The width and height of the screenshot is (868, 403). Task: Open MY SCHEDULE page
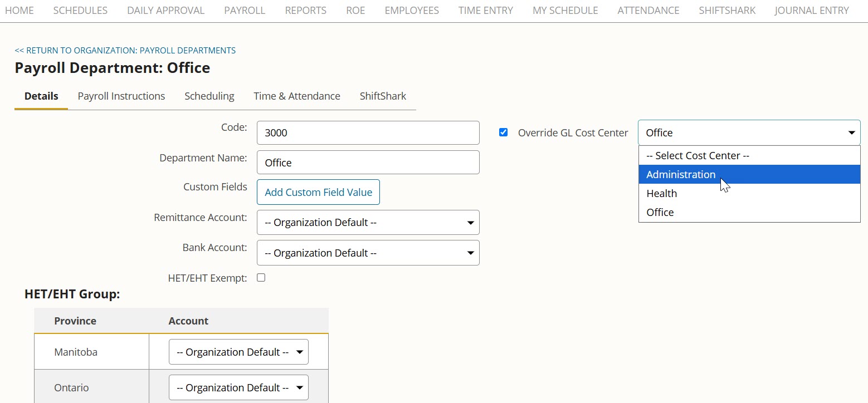click(x=565, y=11)
